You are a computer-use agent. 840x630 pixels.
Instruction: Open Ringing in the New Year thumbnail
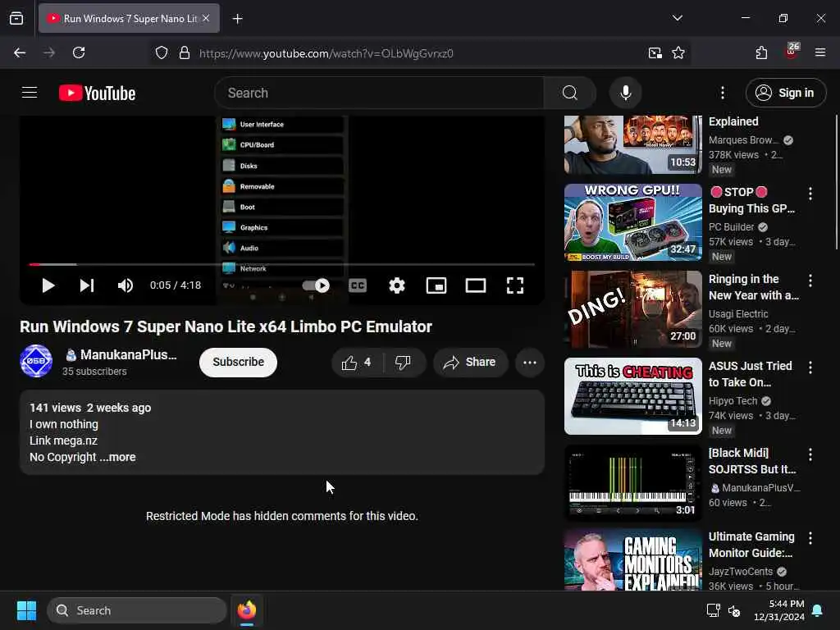click(x=632, y=309)
